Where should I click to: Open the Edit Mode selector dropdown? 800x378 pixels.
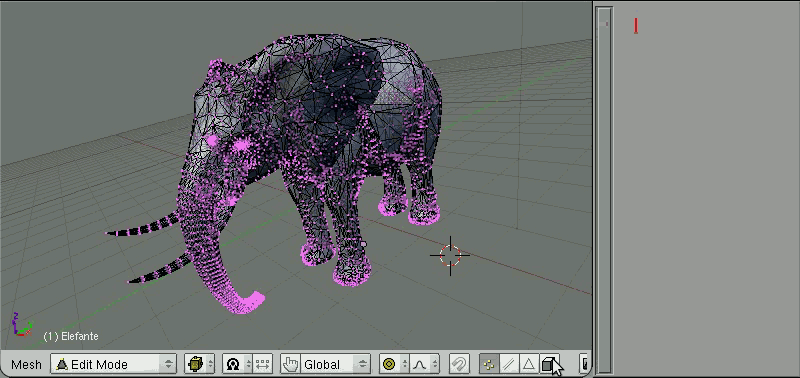(113, 364)
